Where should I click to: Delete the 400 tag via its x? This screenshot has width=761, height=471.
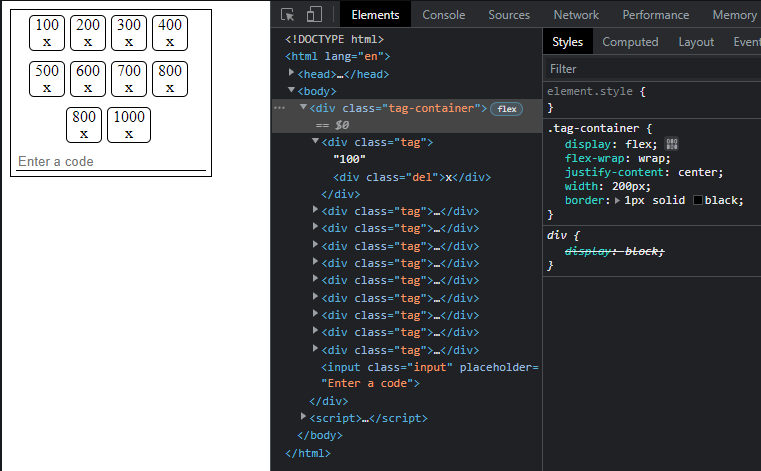(x=170, y=42)
